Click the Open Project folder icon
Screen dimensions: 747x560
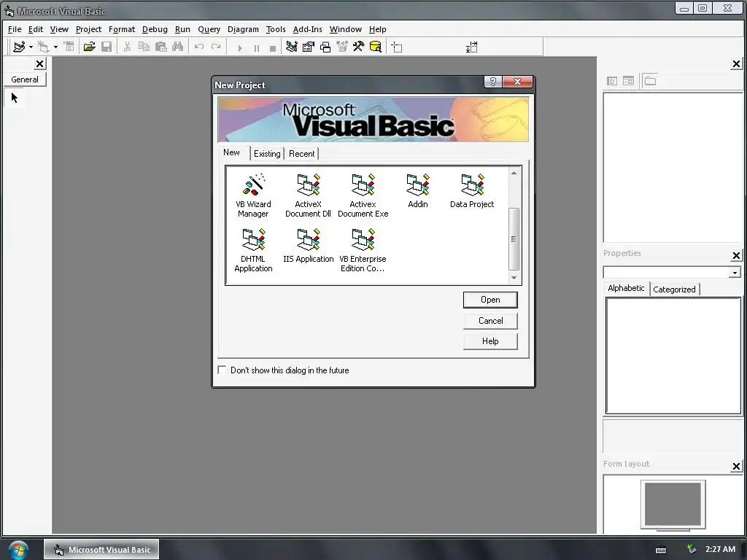point(89,47)
